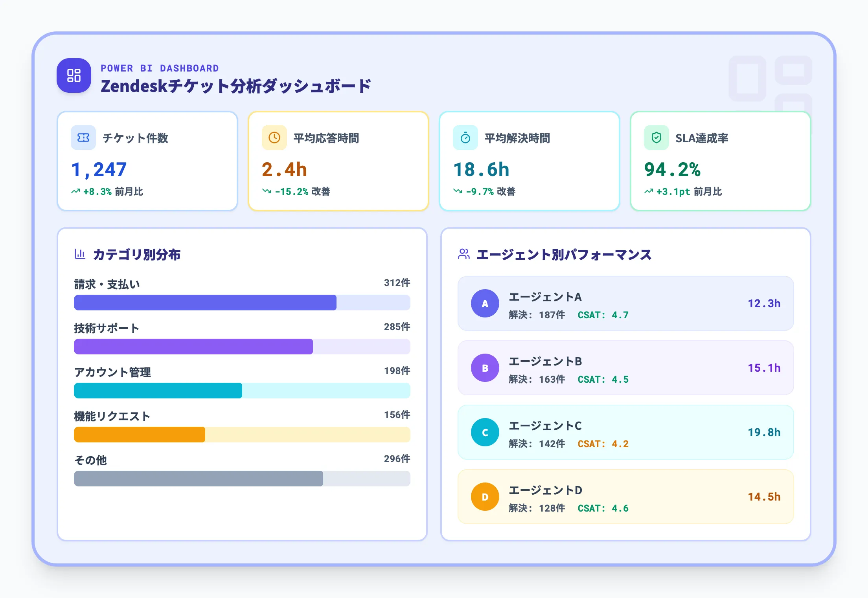
Task: Select エージェントD's orange avatar circle
Action: coord(485,496)
